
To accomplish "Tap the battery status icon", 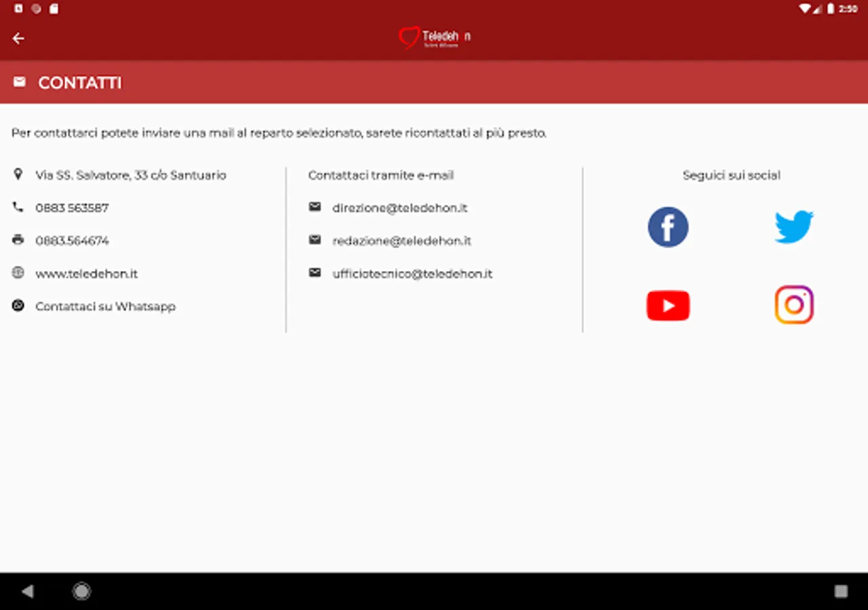I will coord(831,9).
